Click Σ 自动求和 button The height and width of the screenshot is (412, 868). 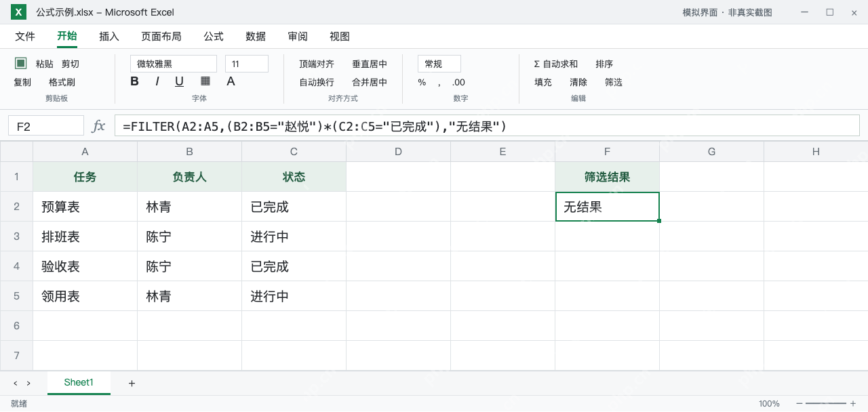pyautogui.click(x=556, y=64)
